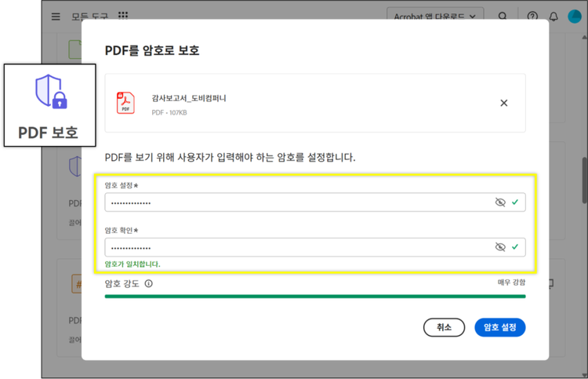
Task: Toggle password visibility in 암호 설정 field
Action: (500, 202)
